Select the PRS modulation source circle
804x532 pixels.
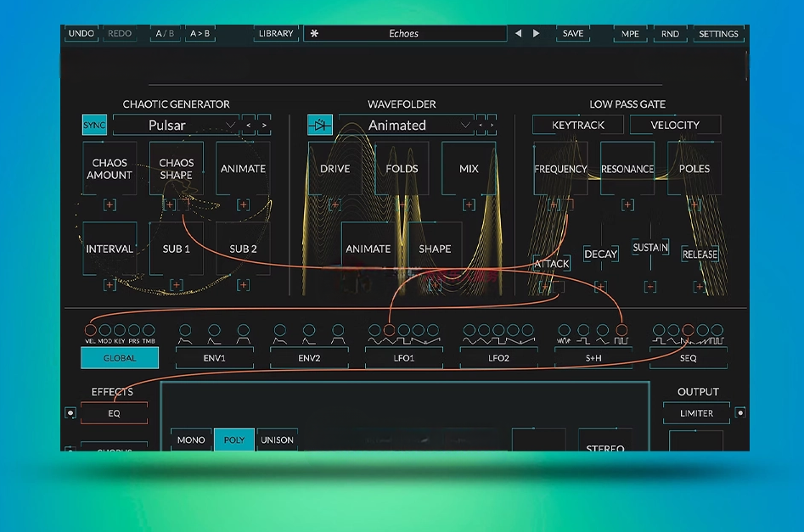(134, 329)
